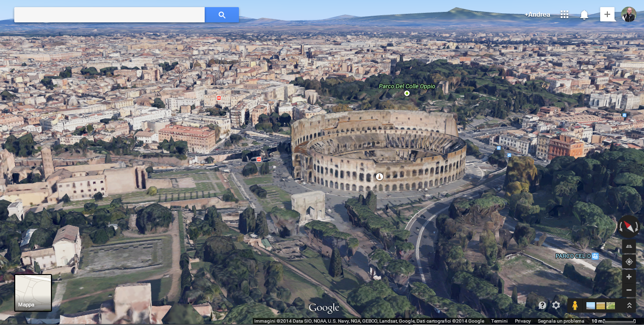Open the settings gear menu

(x=556, y=305)
